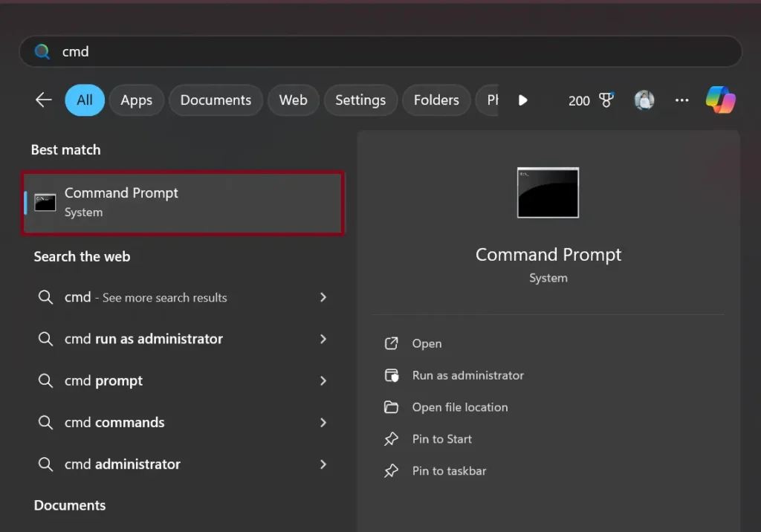761x532 pixels.
Task: Click the 'Search the web' heading
Action: 82,256
